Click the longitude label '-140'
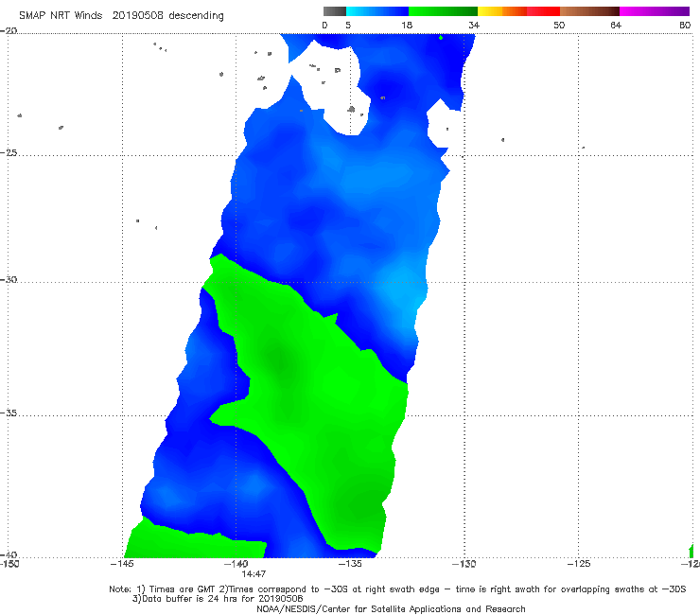Viewport: 700px width, 615px height. coord(236,564)
